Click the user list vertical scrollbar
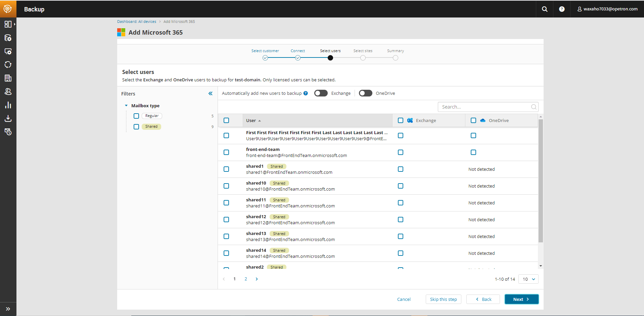644x316 pixels. tap(541, 181)
